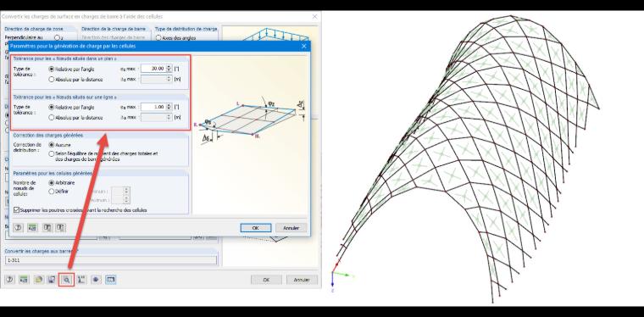644x317 pixels.
Task: Select 'Axes des angles' distribution type radio
Action: tap(158, 38)
